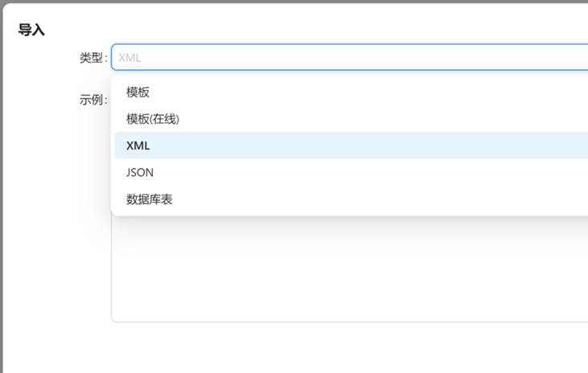Choose the 数据库表 list entry

tap(150, 199)
